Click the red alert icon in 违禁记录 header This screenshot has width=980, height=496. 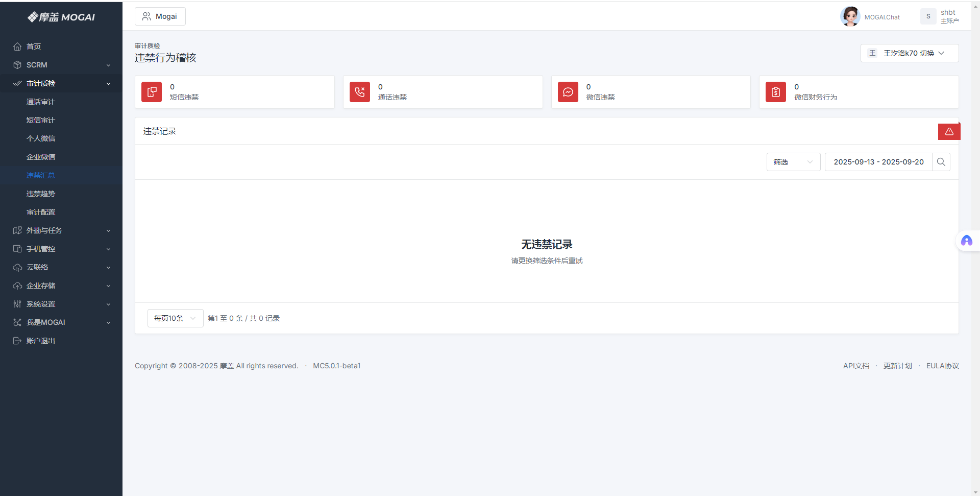(949, 131)
